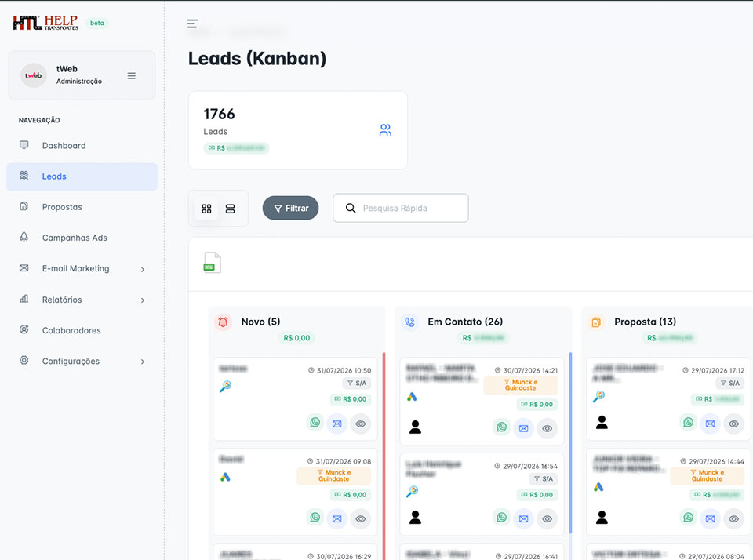The height and width of the screenshot is (560, 753).
Task: Click S/A tag on 31/07/2026 10:50 card
Action: pyautogui.click(x=357, y=384)
